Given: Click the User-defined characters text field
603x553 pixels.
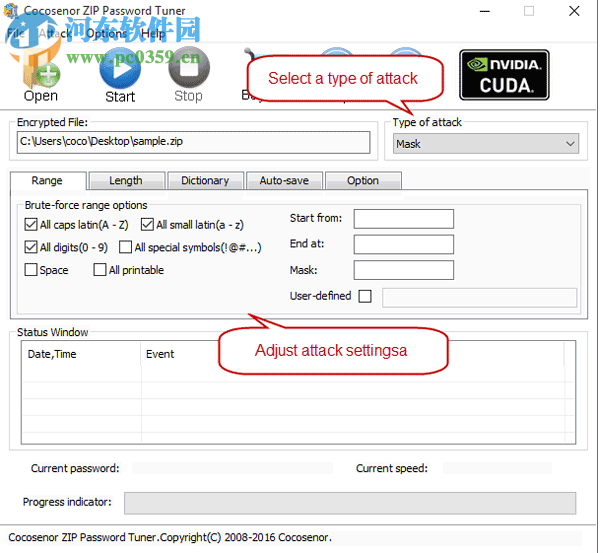Looking at the screenshot, I should point(480,298).
